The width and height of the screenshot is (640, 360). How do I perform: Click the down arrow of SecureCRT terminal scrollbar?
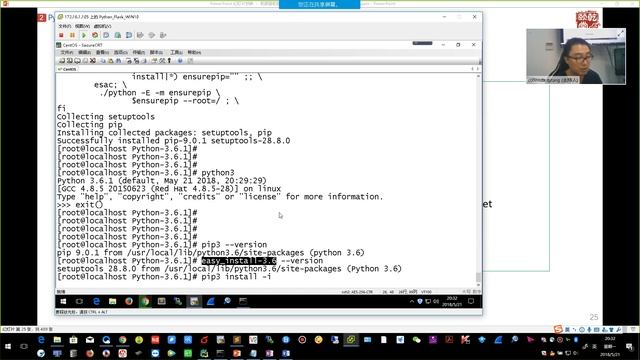pos(478,286)
